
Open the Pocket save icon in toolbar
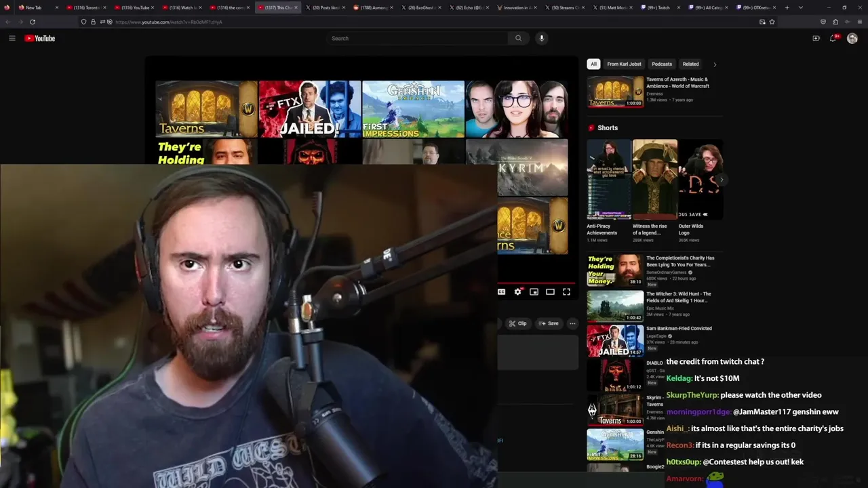(x=823, y=22)
